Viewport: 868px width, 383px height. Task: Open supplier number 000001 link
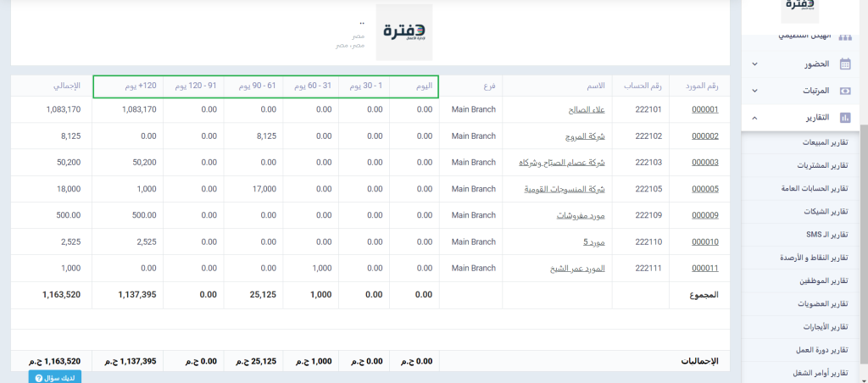704,109
